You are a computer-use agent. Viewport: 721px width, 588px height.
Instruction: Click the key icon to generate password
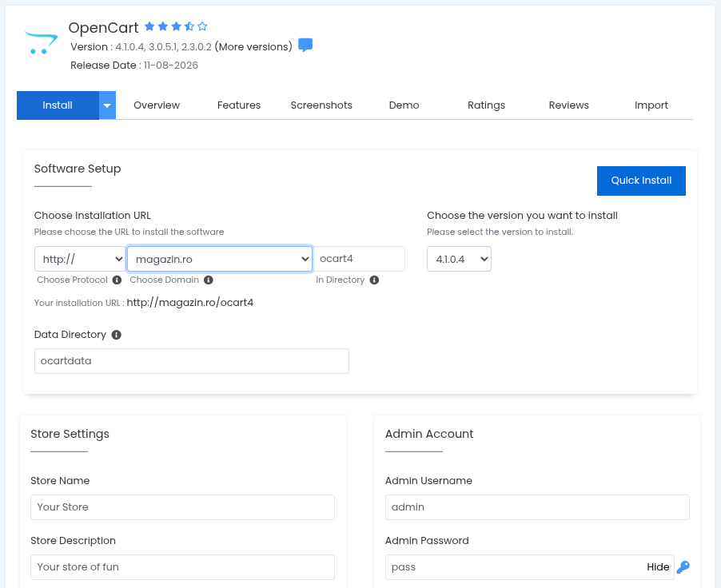pyautogui.click(x=683, y=567)
